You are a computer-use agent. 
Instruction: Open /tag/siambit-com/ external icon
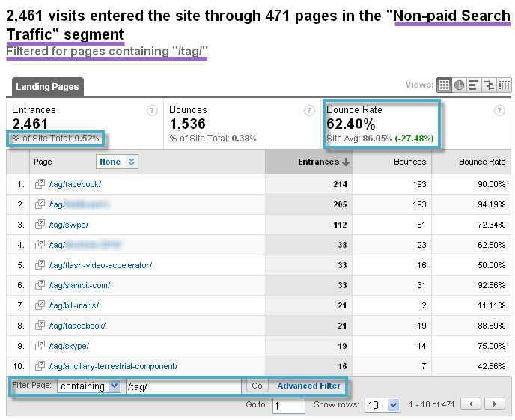[40, 285]
